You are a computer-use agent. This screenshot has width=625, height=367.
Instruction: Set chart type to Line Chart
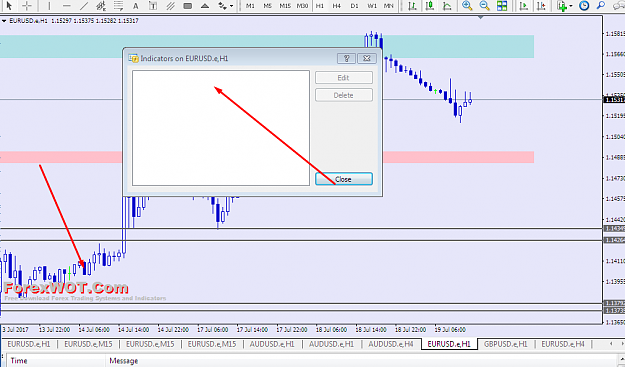(x=447, y=6)
